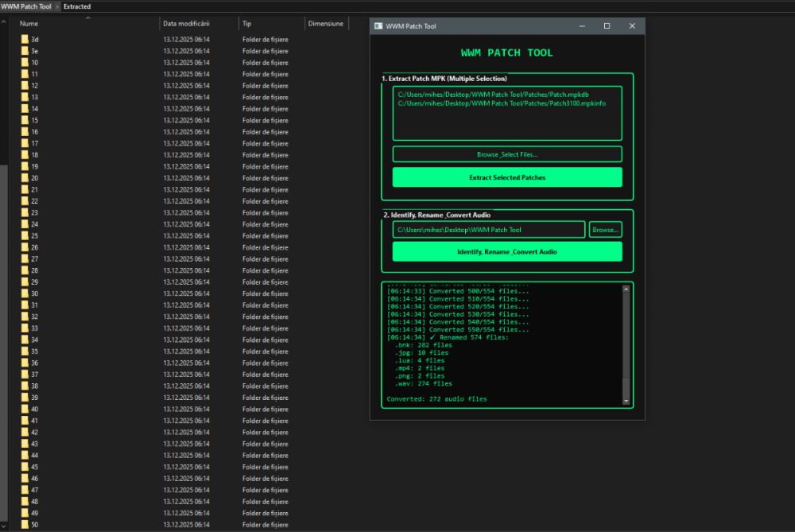Click the folder icon for 50
This screenshot has height=532, width=795.
tap(25, 525)
